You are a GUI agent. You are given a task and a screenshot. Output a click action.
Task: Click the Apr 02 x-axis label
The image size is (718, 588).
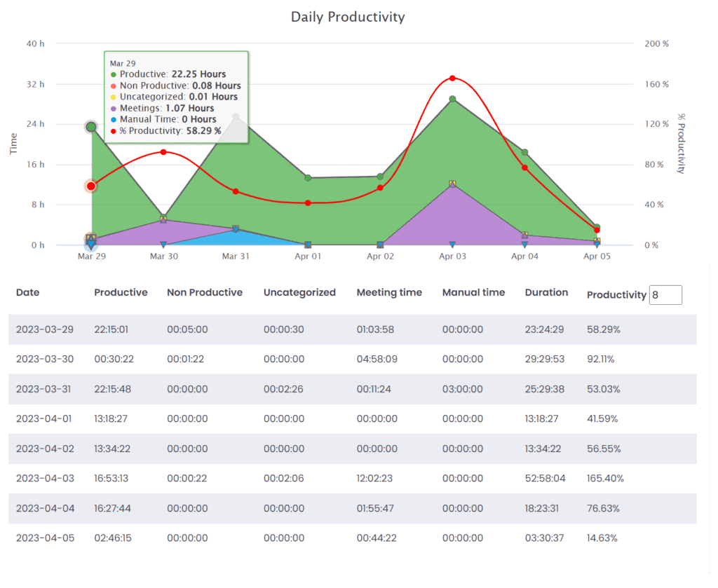pos(380,257)
